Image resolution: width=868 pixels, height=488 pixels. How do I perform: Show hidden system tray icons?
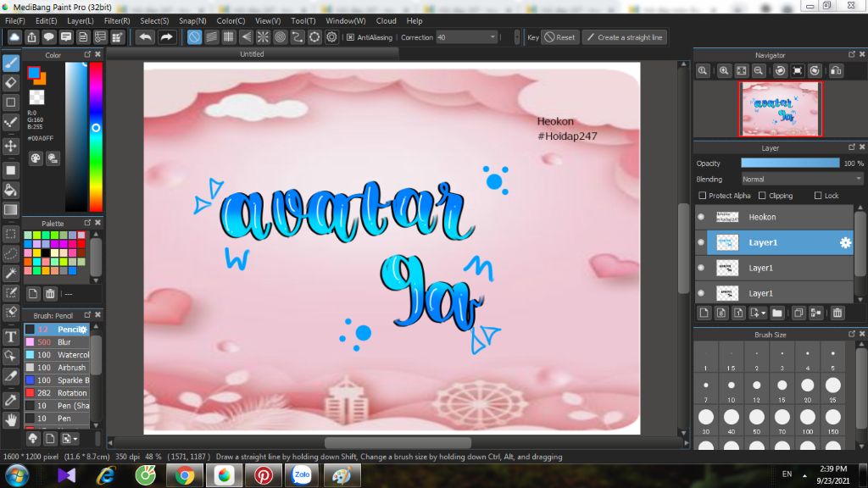click(x=804, y=474)
